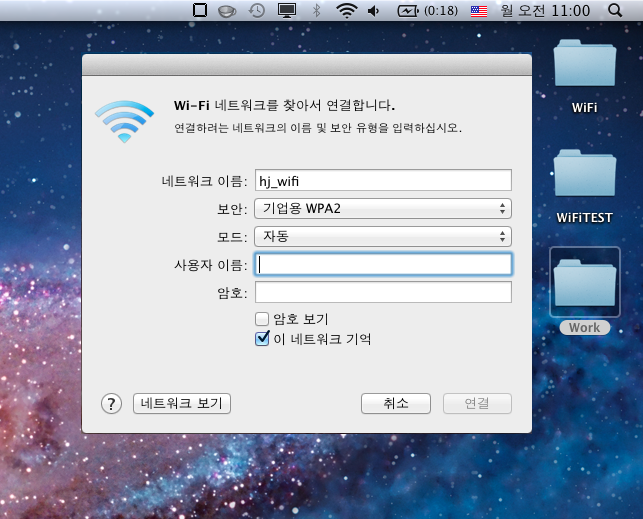Image resolution: width=643 pixels, height=519 pixels.
Task: Click the clock showing 월 오전 11:00
Action: coord(545,11)
